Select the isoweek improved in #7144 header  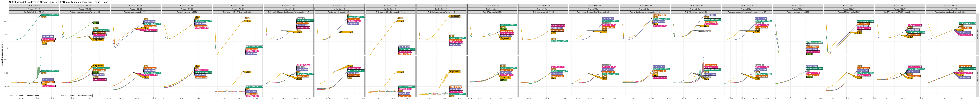(136, 12)
